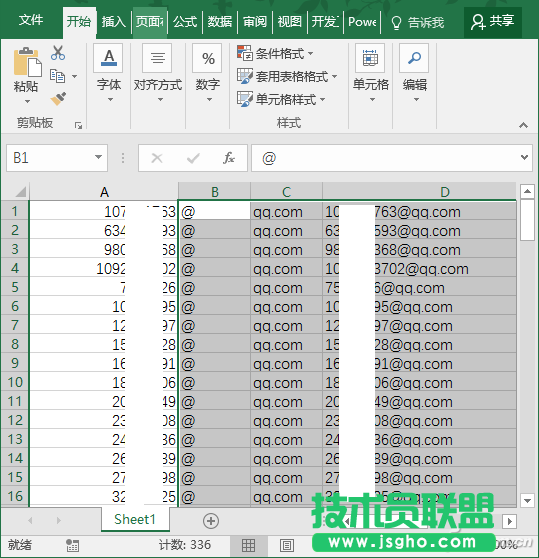Select the Format Painter brush icon
539x558 pixels.
pyautogui.click(x=58, y=99)
